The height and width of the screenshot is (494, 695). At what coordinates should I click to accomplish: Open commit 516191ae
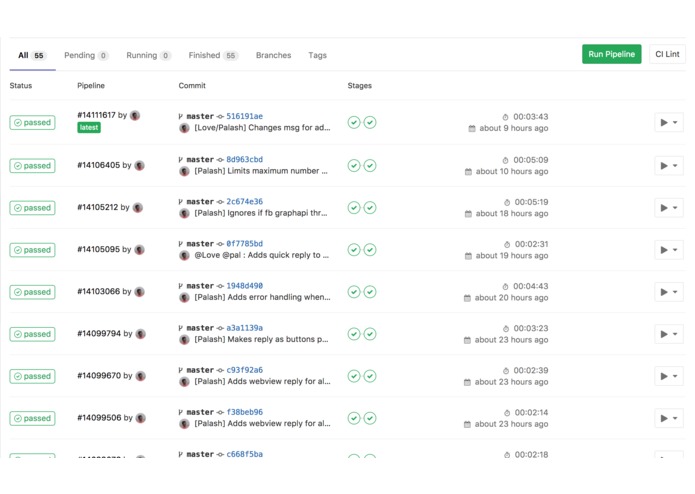pos(245,116)
